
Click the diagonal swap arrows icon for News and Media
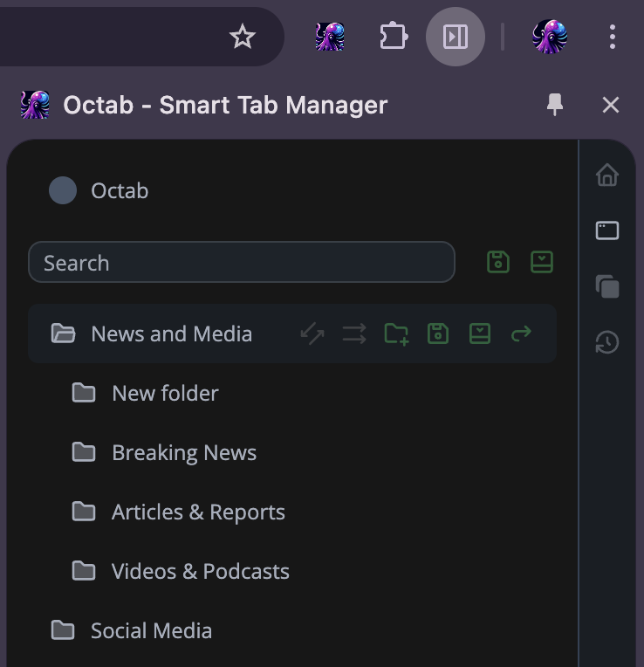coord(312,333)
